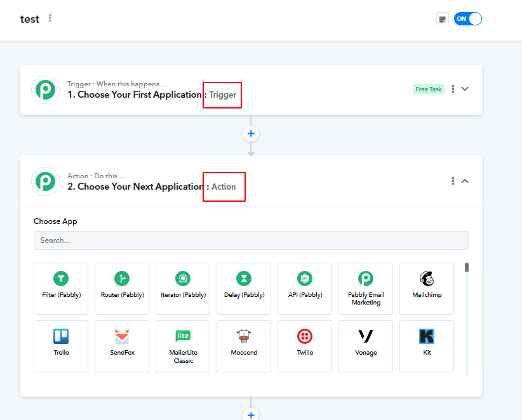Image resolution: width=522 pixels, height=420 pixels.
Task: Click 'Action : Do this' text
Action: (97, 176)
